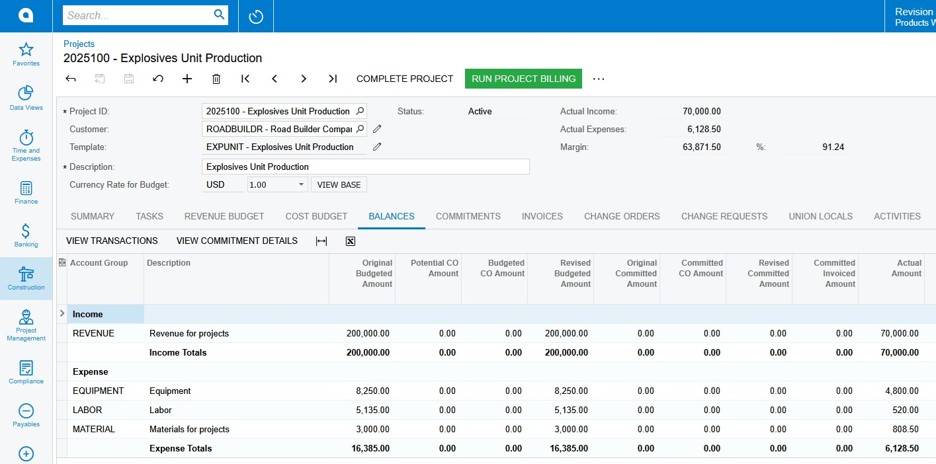936x464 pixels.
Task: Open Favorites in the left sidebar
Action: 26,54
